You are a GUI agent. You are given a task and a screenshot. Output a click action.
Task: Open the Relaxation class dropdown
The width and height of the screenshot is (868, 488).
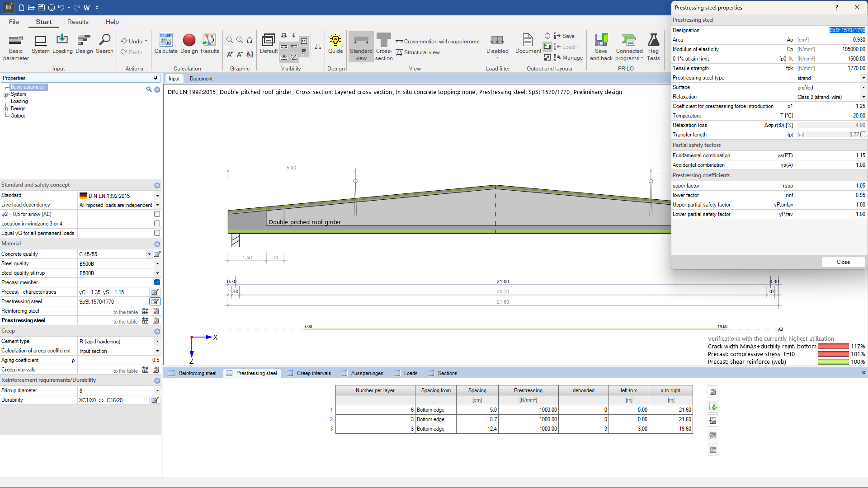coord(863,97)
